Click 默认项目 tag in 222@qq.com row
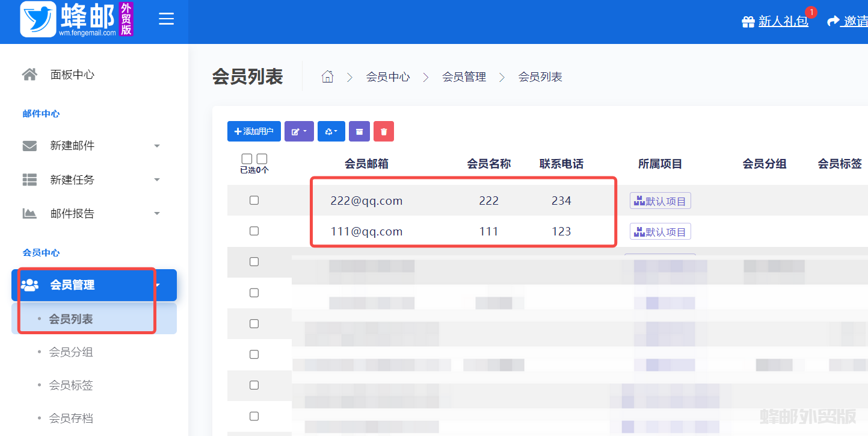 coord(660,201)
